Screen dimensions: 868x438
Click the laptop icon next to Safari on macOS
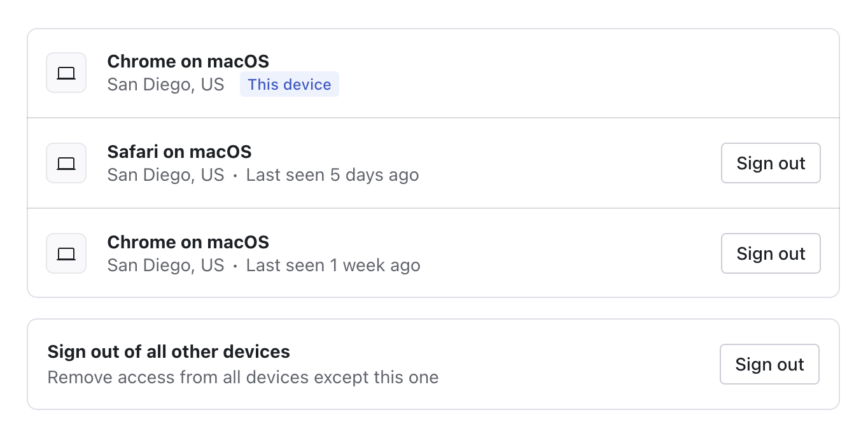click(66, 163)
